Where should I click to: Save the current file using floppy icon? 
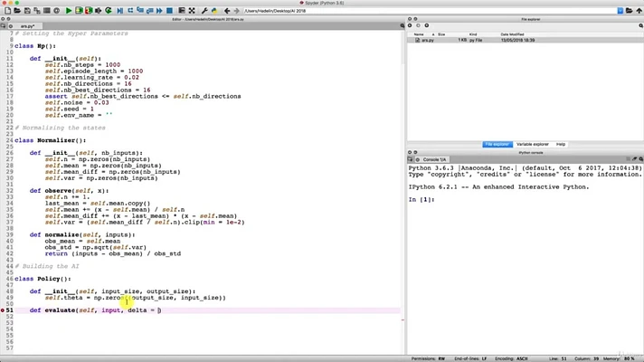pos(27,11)
